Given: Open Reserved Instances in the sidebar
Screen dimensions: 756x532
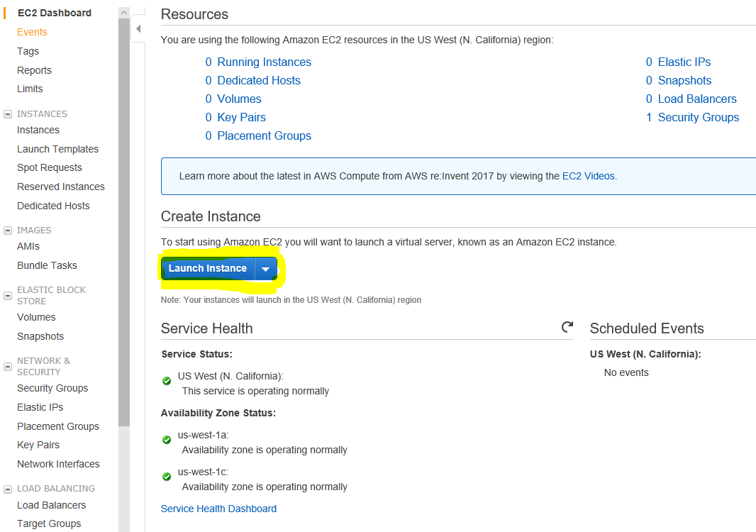Looking at the screenshot, I should pos(61,187).
